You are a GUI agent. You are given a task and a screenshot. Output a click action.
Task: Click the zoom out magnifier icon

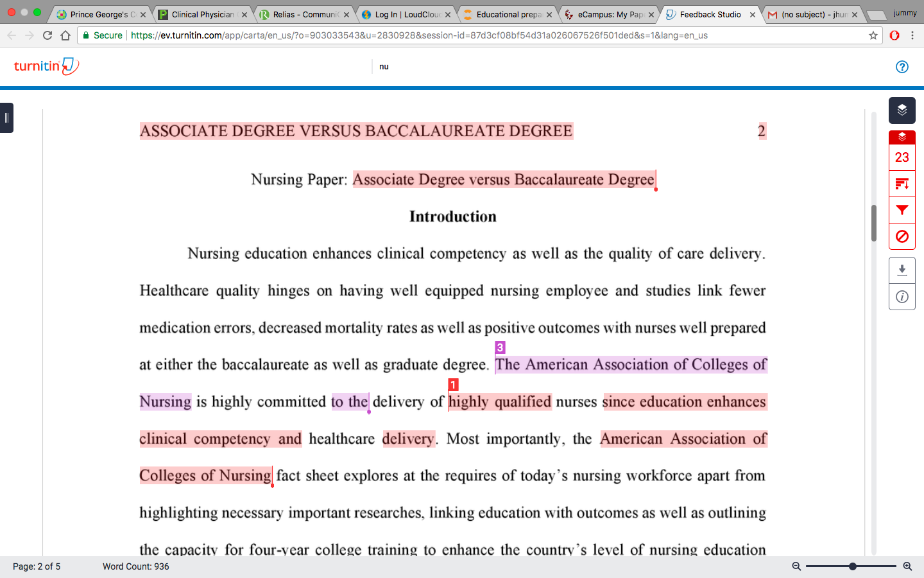(796, 566)
